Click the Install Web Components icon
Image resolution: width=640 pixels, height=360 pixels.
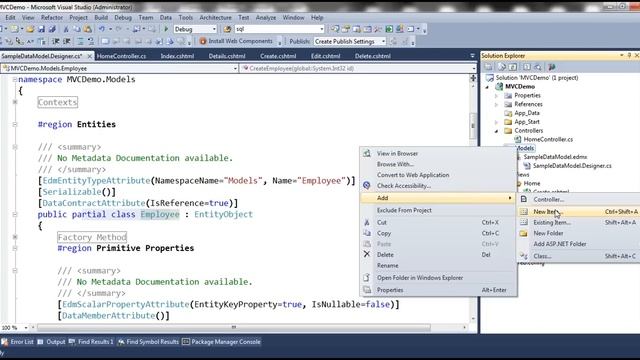coord(203,41)
